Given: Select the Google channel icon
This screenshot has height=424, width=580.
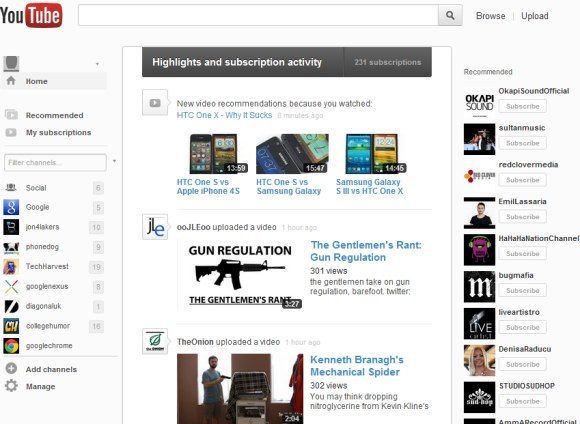Looking at the screenshot, I should pyautogui.click(x=11, y=207).
